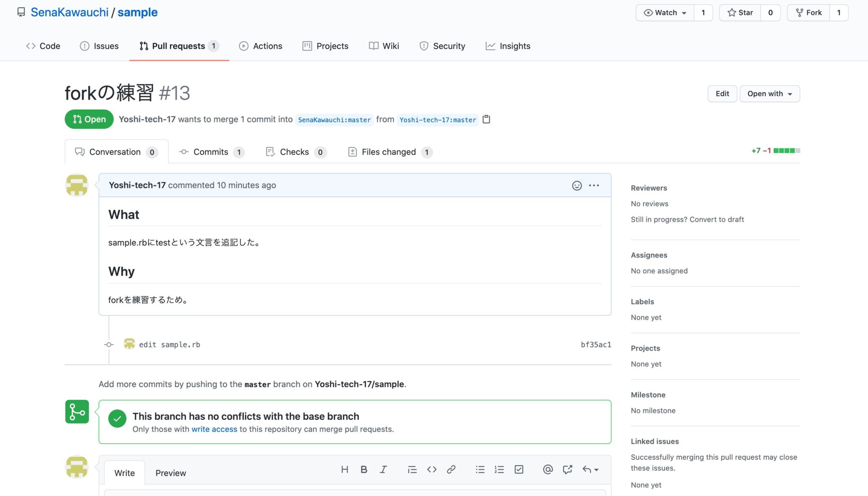
Task: Click the Edit button on the pull request
Action: pos(722,94)
